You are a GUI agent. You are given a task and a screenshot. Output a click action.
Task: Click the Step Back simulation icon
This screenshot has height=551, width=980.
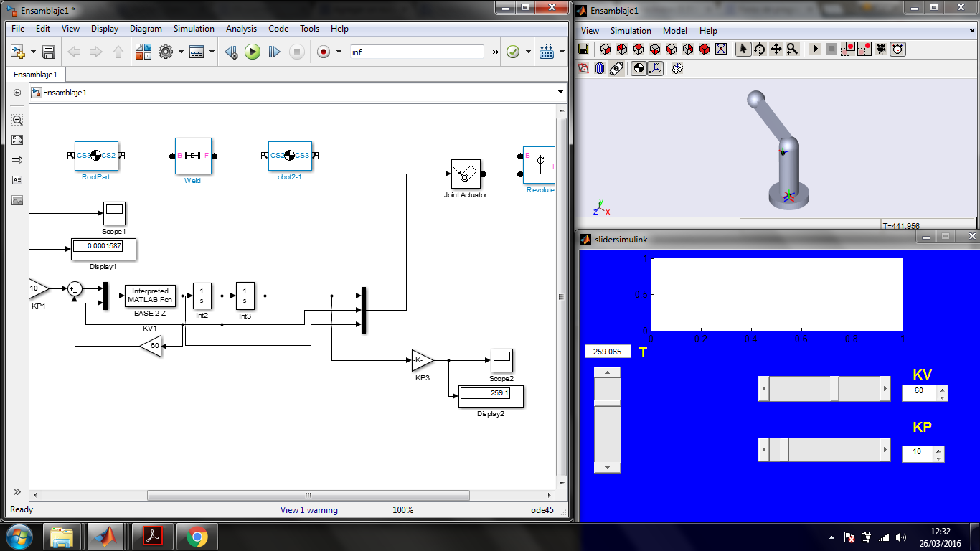tap(231, 52)
